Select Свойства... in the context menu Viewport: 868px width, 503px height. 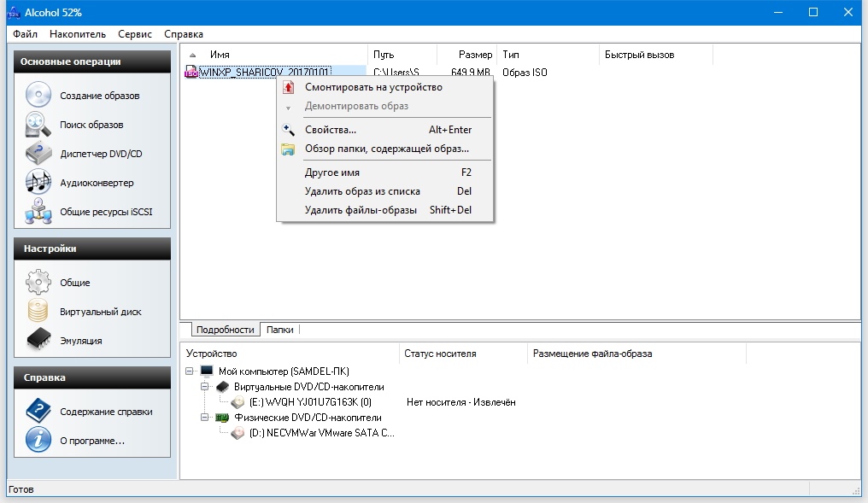(330, 130)
